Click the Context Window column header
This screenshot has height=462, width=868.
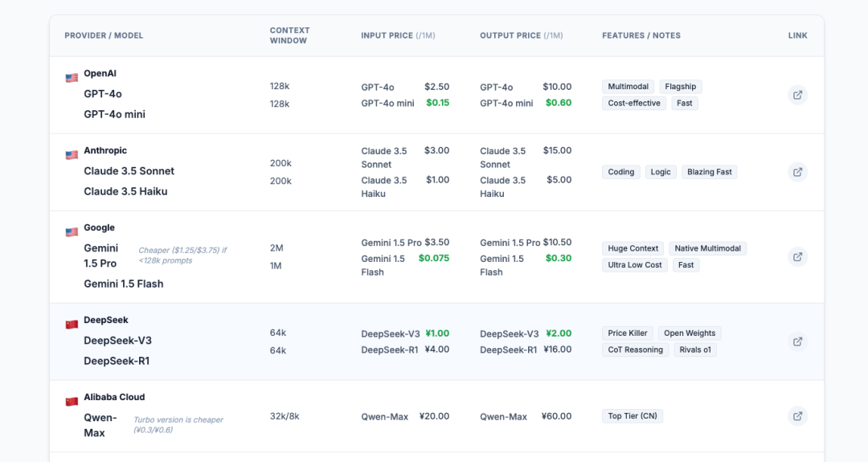point(289,35)
